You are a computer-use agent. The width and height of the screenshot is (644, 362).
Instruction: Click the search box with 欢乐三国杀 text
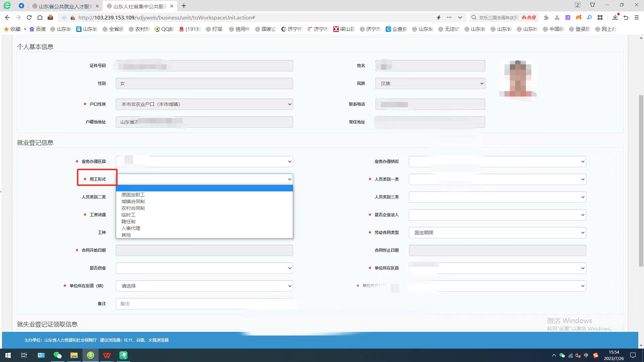coord(498,17)
